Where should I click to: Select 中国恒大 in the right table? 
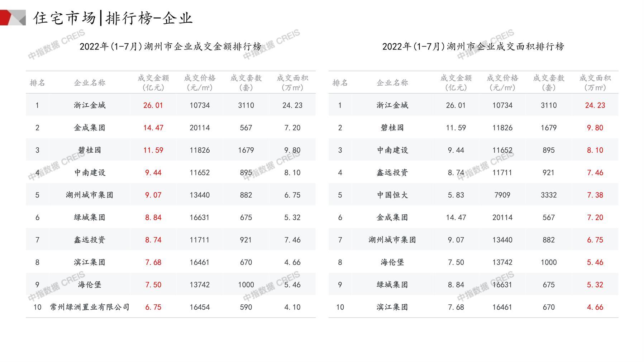[x=392, y=195]
